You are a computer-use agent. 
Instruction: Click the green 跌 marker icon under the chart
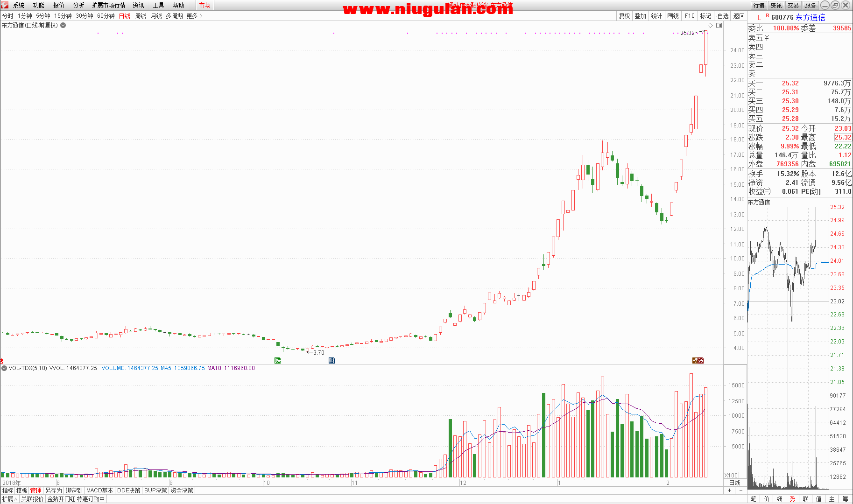278,360
